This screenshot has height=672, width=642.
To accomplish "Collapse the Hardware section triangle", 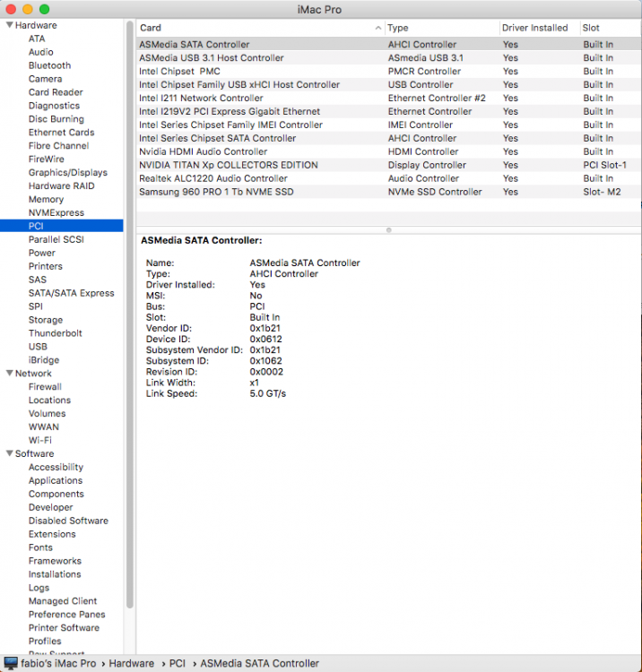I will 10,25.
